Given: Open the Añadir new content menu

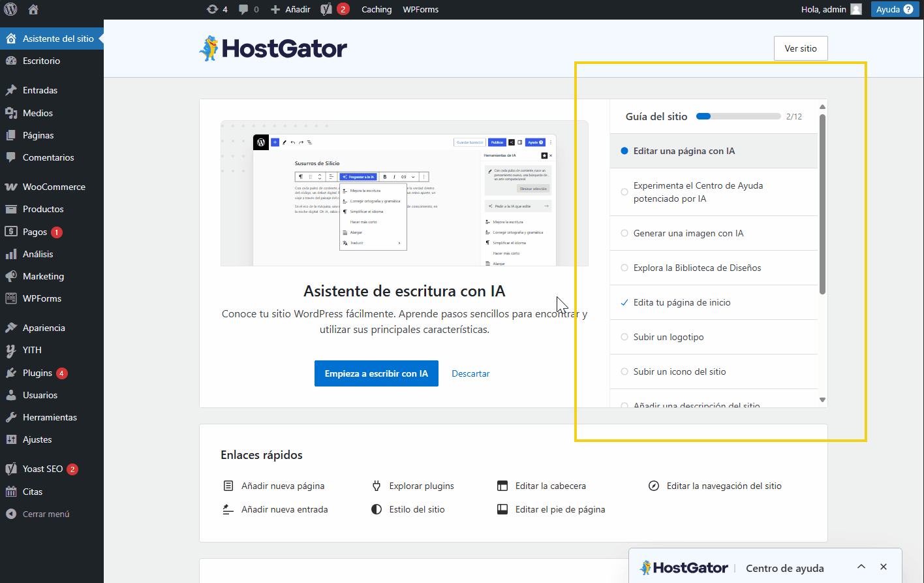Looking at the screenshot, I should point(290,9).
